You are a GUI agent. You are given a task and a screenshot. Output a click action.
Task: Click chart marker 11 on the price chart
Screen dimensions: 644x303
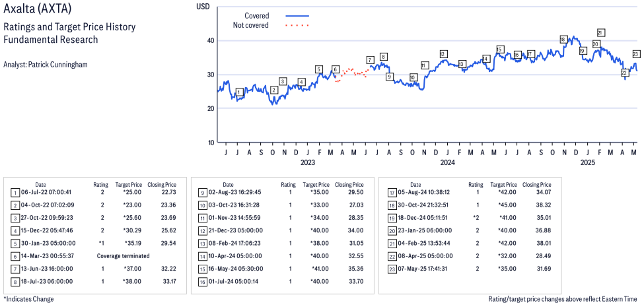(425, 65)
